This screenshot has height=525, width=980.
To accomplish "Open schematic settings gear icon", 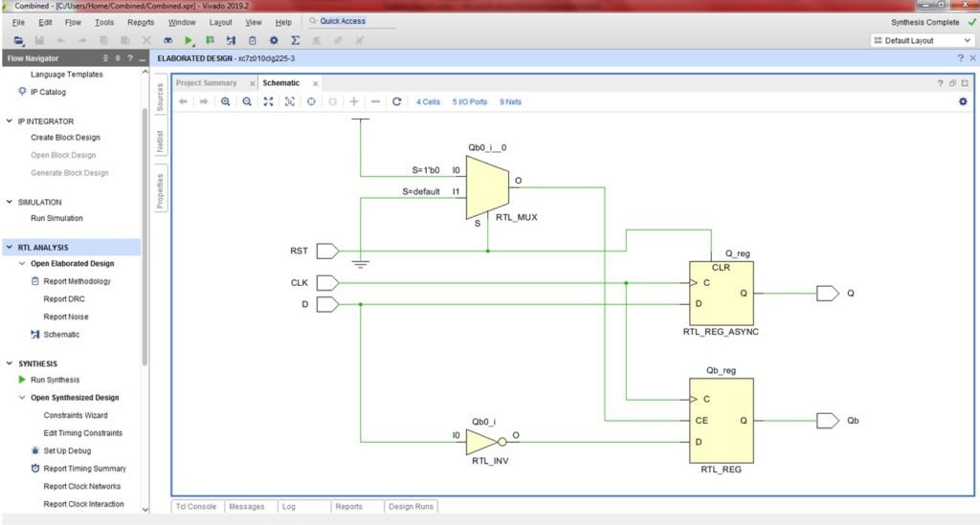I will (x=963, y=101).
